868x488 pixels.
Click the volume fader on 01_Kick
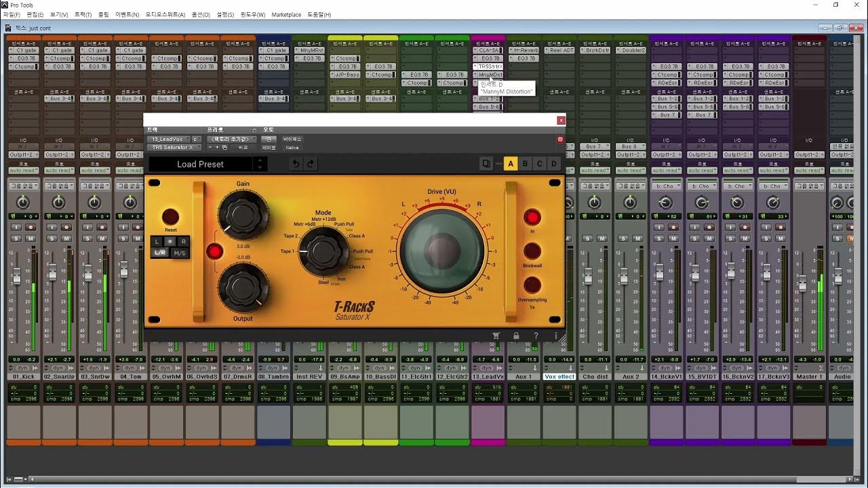pos(16,277)
